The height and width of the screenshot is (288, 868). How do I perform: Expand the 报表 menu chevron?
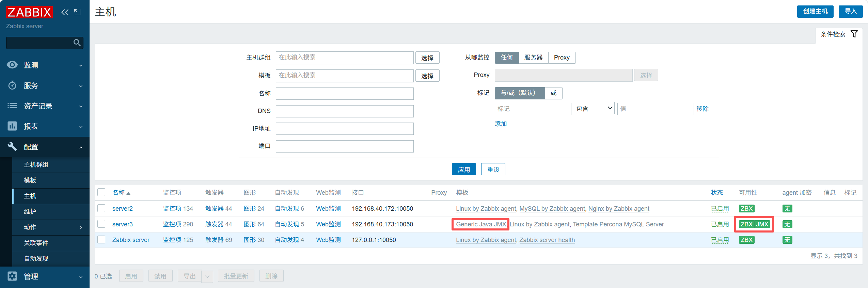pos(81,127)
